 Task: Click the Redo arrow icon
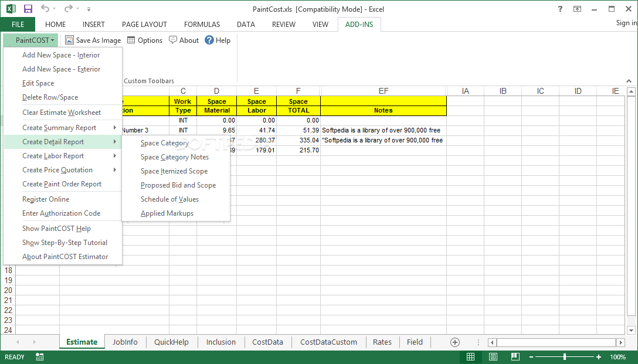pyautogui.click(x=69, y=9)
